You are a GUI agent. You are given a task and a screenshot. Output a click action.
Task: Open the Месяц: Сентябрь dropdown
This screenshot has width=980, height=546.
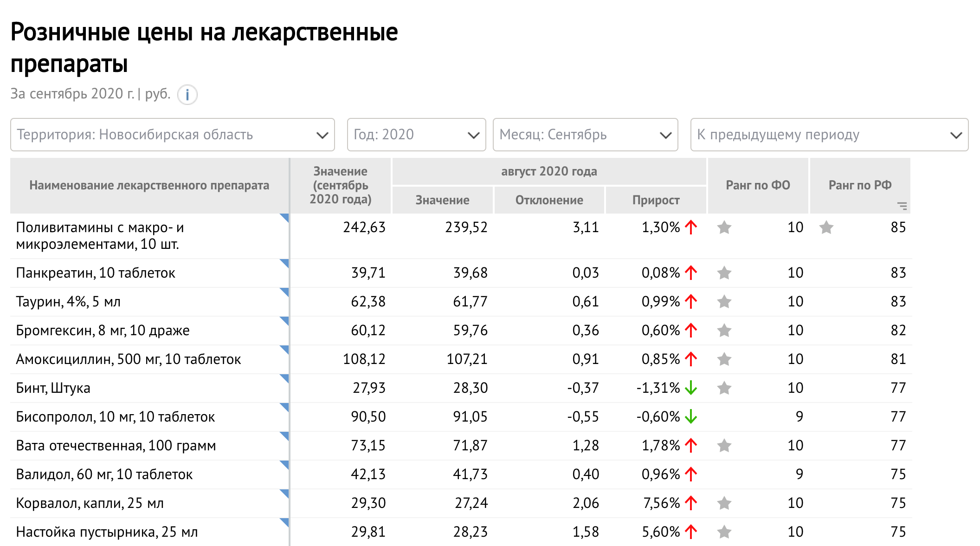585,135
